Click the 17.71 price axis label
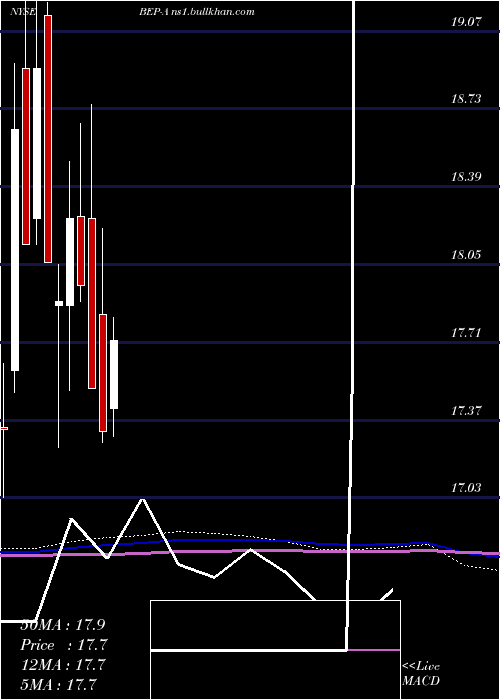Viewport: 500px width, 700px height. [x=466, y=332]
